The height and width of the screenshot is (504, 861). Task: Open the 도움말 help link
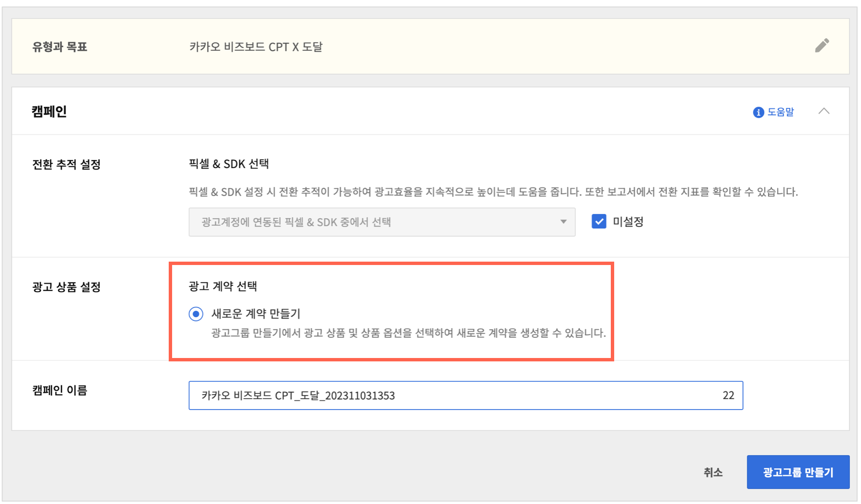point(780,112)
